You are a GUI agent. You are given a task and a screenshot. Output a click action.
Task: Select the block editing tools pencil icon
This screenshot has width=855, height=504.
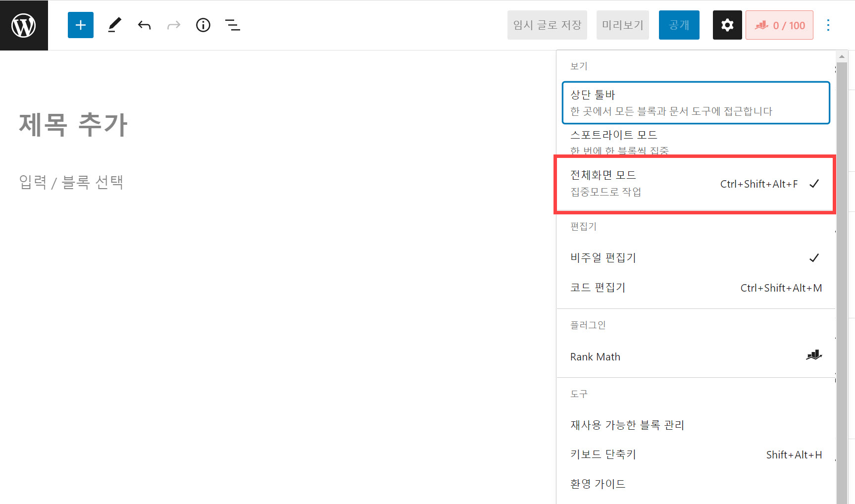pos(115,25)
